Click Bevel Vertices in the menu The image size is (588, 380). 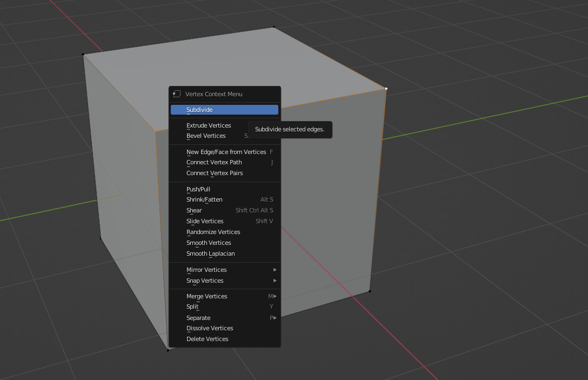(224, 136)
